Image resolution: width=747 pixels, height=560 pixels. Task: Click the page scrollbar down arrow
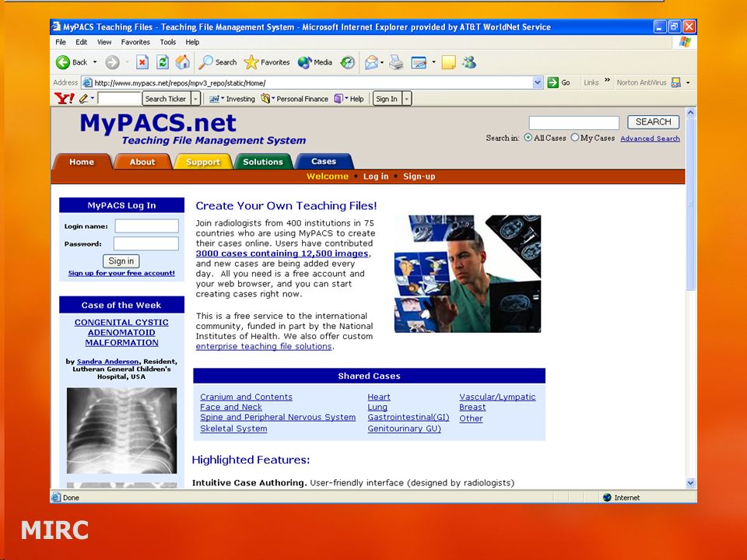[691, 483]
